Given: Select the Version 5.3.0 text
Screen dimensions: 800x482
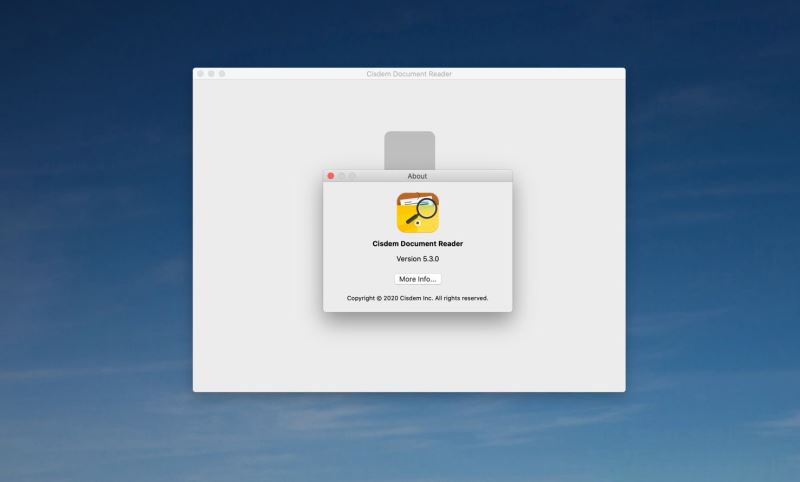Looking at the screenshot, I should click(x=417, y=259).
